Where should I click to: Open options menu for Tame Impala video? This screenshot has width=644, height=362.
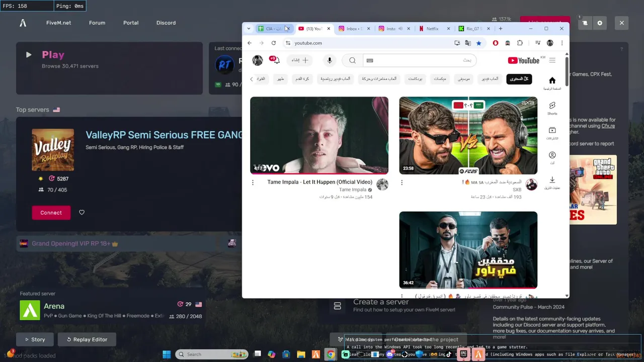pyautogui.click(x=253, y=183)
